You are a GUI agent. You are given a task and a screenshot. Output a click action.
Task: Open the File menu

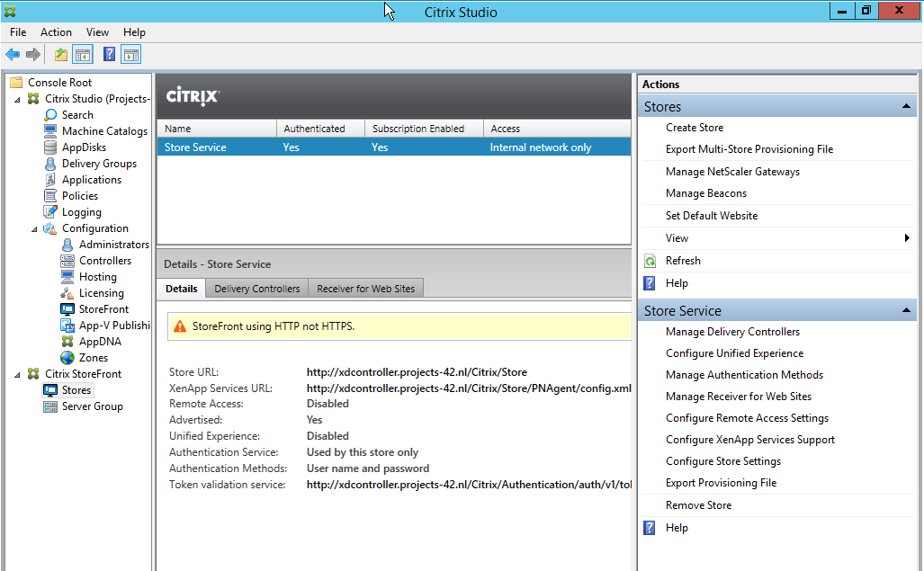(18, 32)
